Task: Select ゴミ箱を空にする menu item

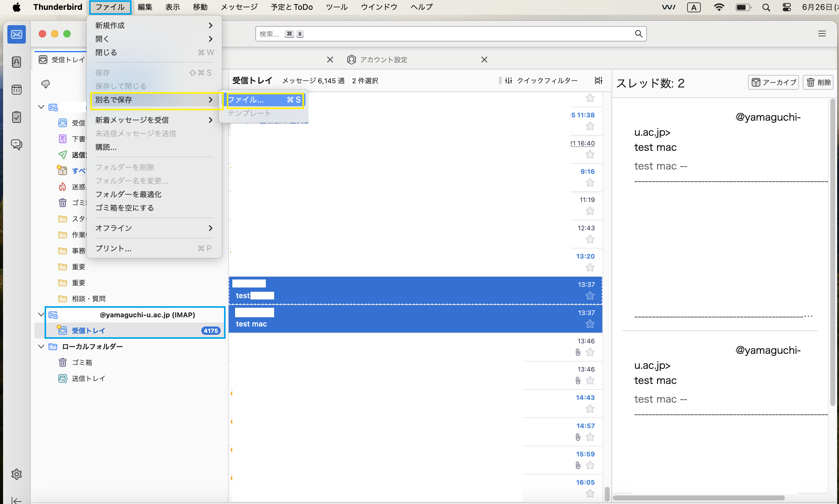Action: click(154, 208)
